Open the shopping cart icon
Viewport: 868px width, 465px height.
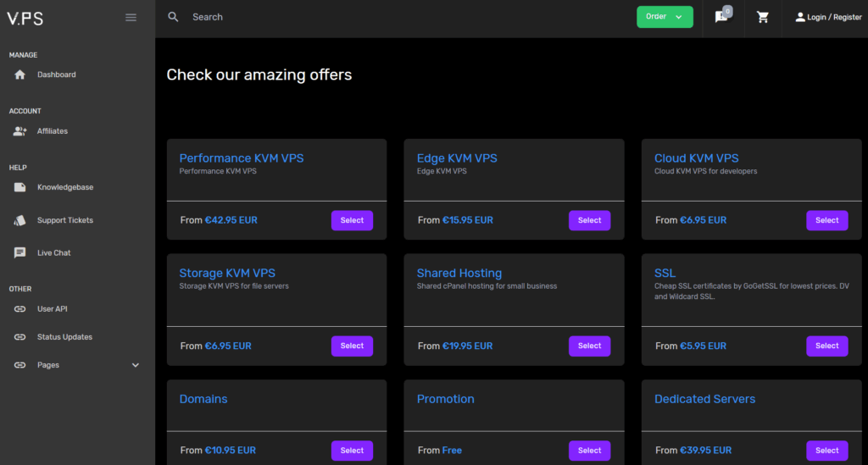[763, 17]
